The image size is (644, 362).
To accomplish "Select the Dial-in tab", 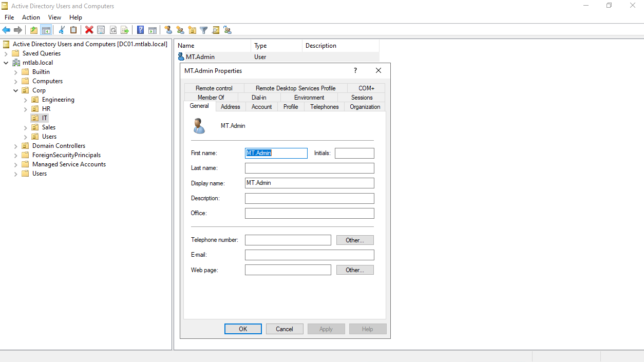I will tap(259, 98).
